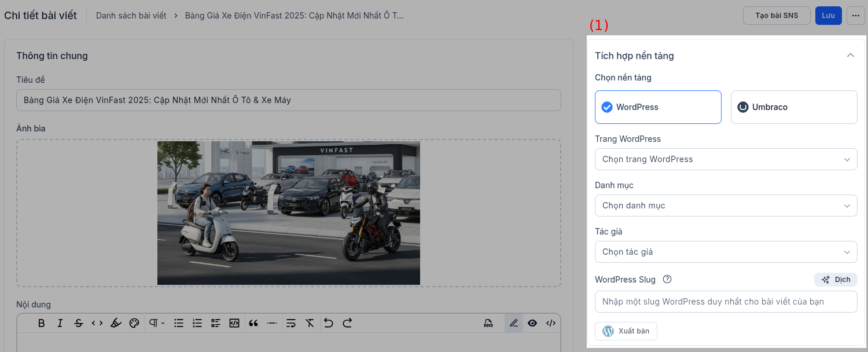Click the WordPress Slug help icon

pos(667,280)
